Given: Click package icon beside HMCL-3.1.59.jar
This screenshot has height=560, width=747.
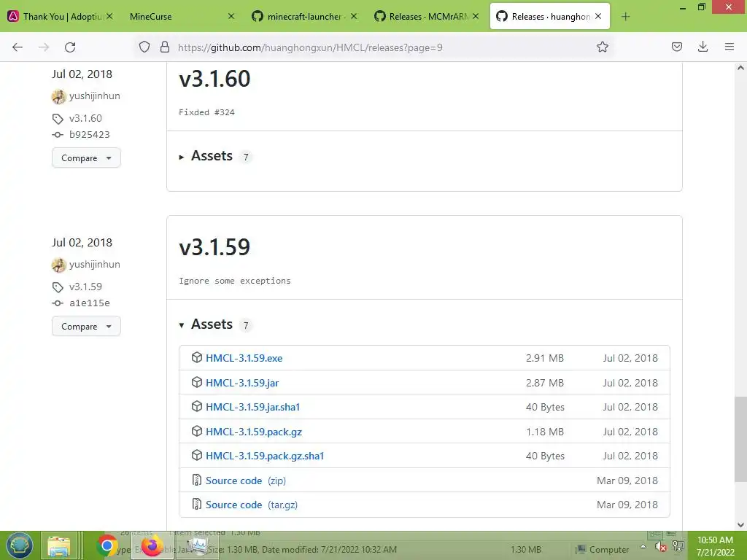Looking at the screenshot, I should (197, 382).
